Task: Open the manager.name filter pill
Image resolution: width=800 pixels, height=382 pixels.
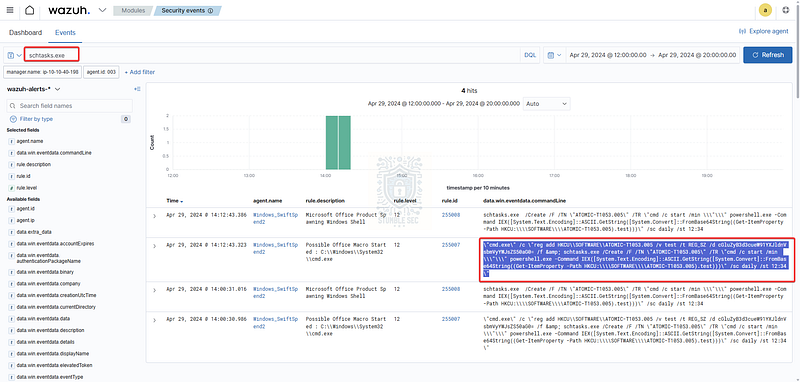Action: pos(43,72)
